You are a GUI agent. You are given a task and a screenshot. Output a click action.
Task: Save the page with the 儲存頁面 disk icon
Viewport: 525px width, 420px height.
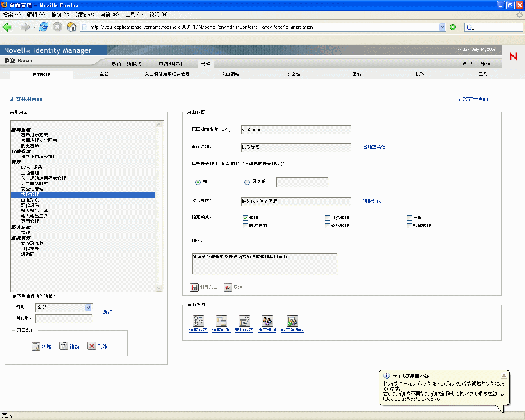194,288
